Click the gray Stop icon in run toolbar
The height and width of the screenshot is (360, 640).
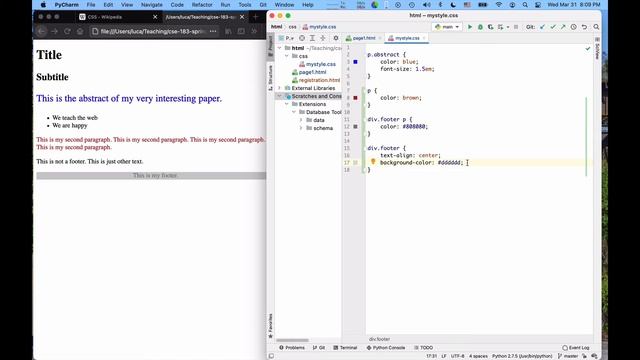pyautogui.click(x=516, y=27)
